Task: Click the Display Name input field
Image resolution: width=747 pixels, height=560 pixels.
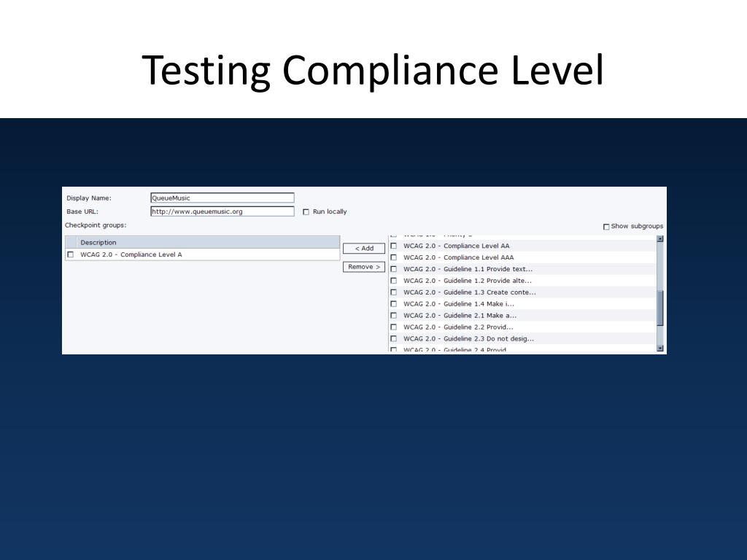Action: (x=222, y=198)
